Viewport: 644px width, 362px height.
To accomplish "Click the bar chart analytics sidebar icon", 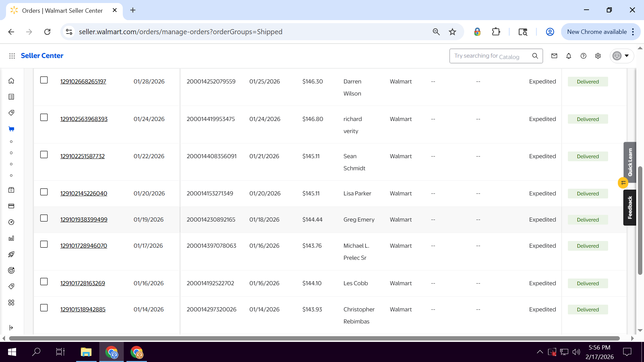I will [x=11, y=238].
